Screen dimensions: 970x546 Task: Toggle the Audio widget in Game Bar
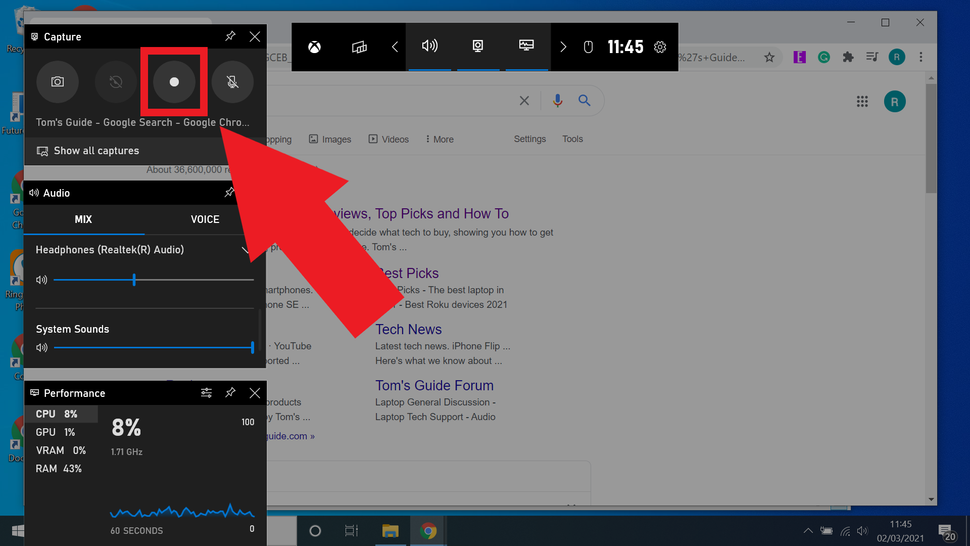[430, 46]
